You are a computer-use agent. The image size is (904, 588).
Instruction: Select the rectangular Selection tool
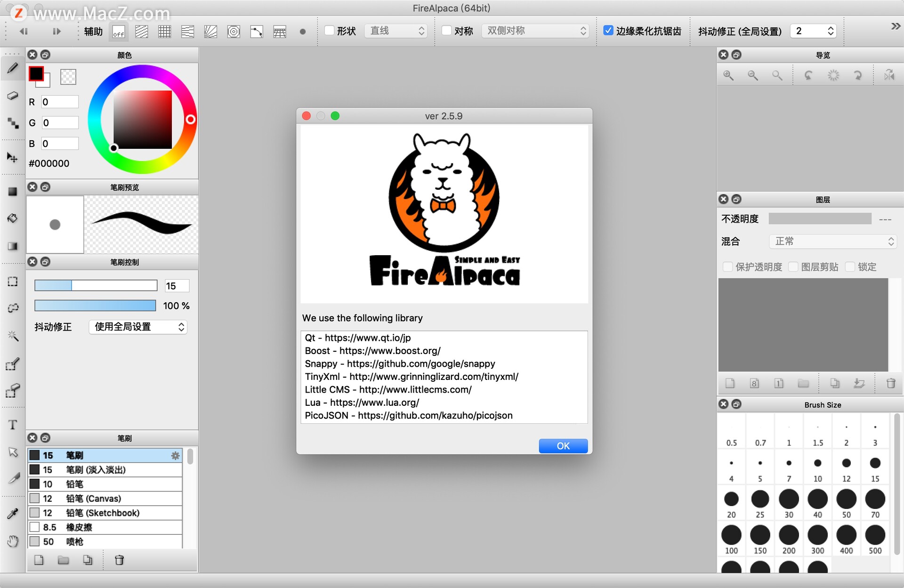13,282
